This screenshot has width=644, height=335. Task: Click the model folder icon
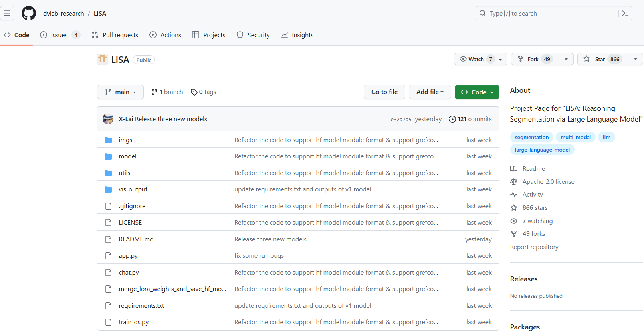[x=108, y=156]
